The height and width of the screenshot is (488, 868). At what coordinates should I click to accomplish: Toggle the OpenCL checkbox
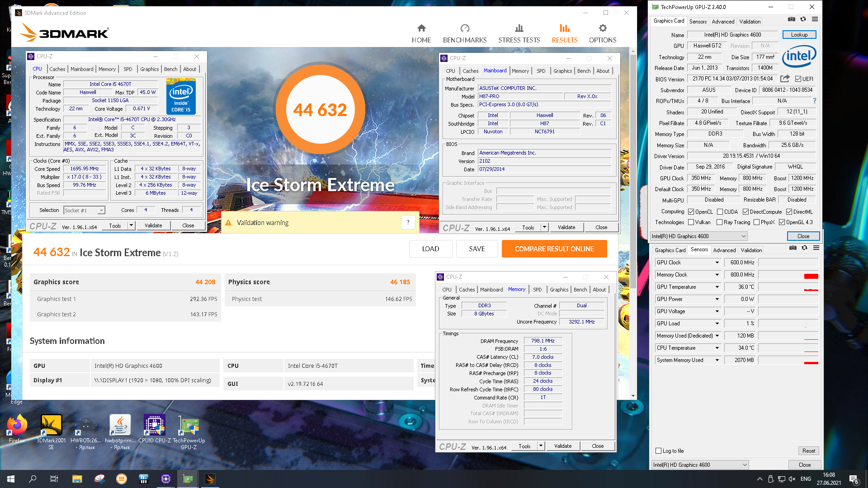[691, 211]
